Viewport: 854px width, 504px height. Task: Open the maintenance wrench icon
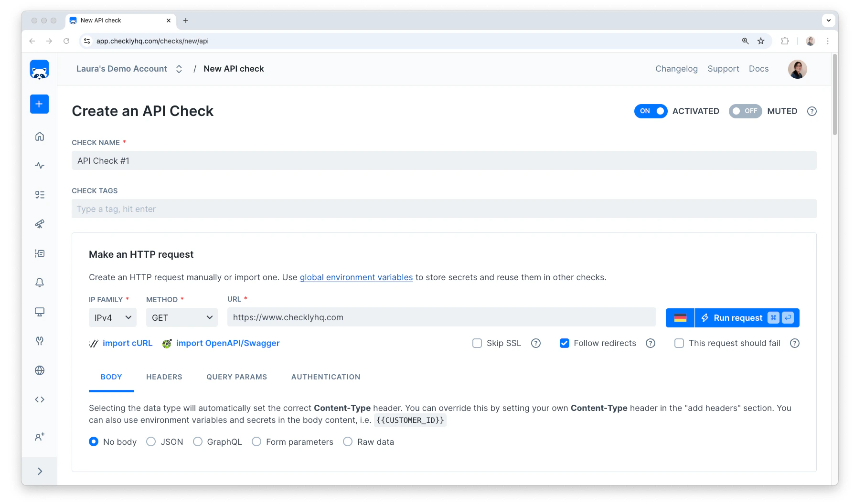(40, 341)
